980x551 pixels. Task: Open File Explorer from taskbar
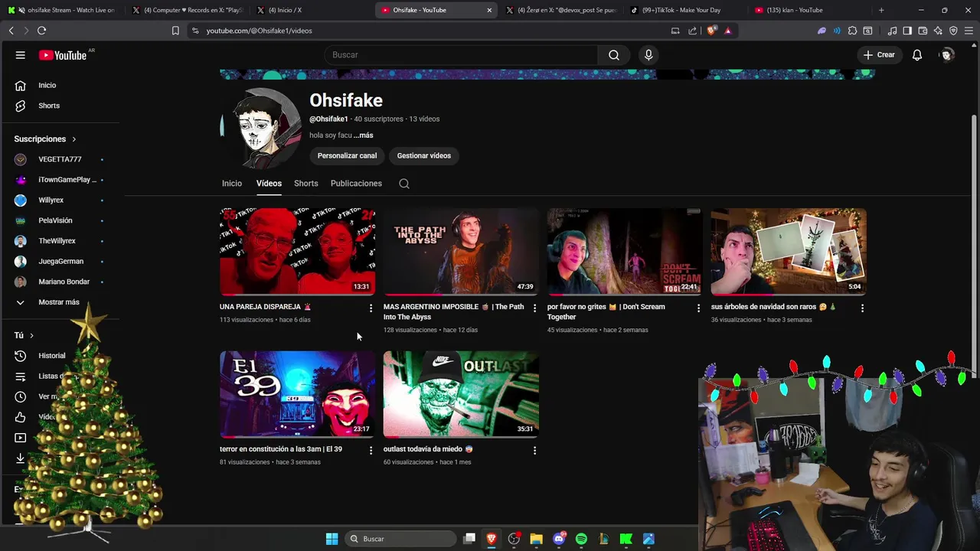(x=537, y=539)
